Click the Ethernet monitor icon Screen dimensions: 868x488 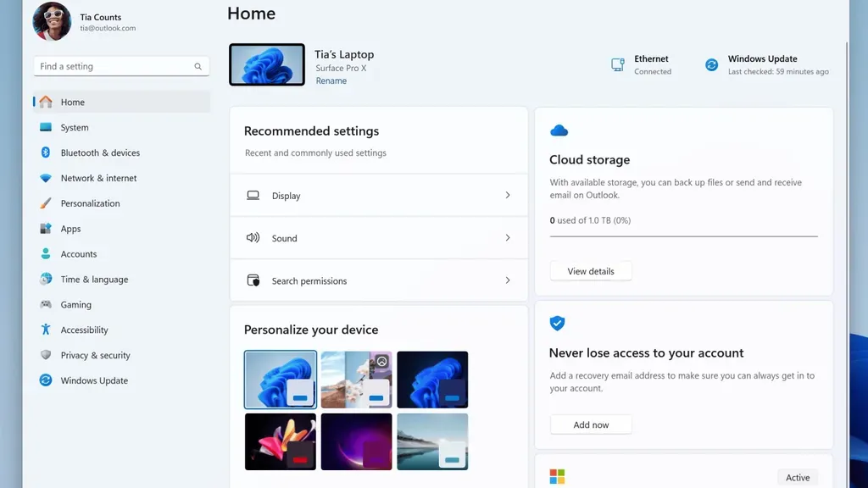(618, 64)
